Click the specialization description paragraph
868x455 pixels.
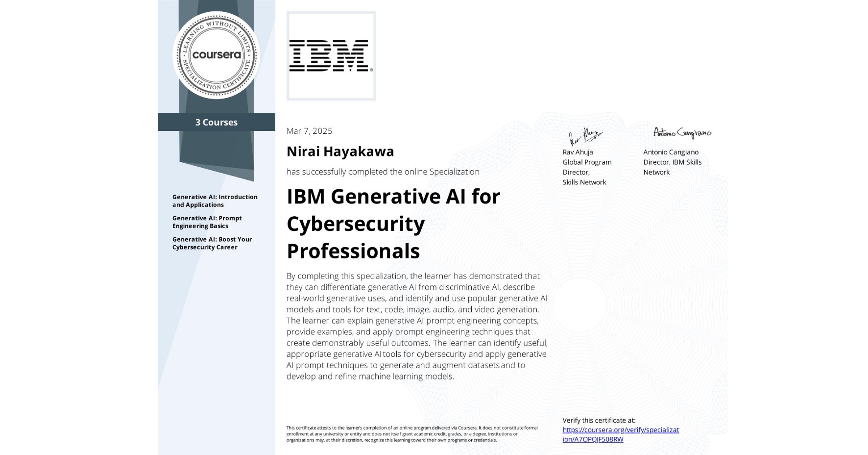point(417,326)
